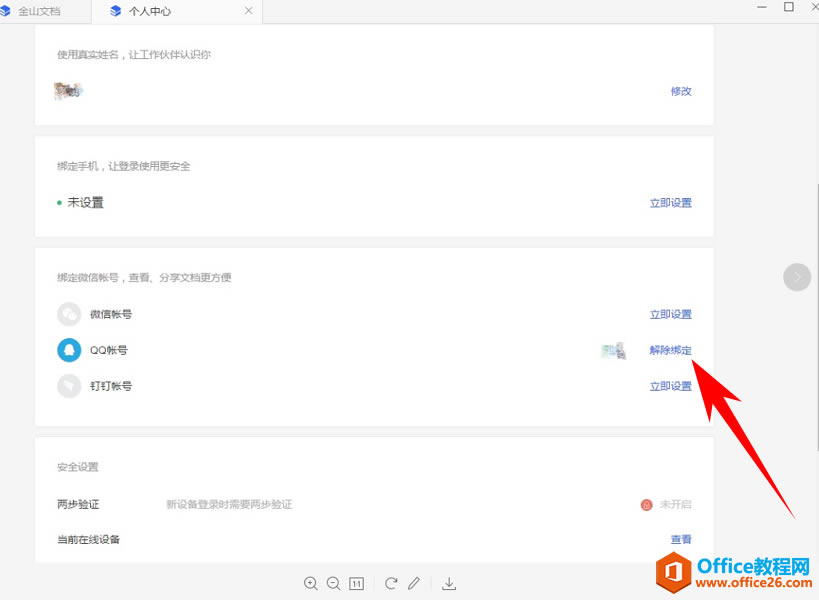Rotate the image with the rotate icon

(391, 583)
